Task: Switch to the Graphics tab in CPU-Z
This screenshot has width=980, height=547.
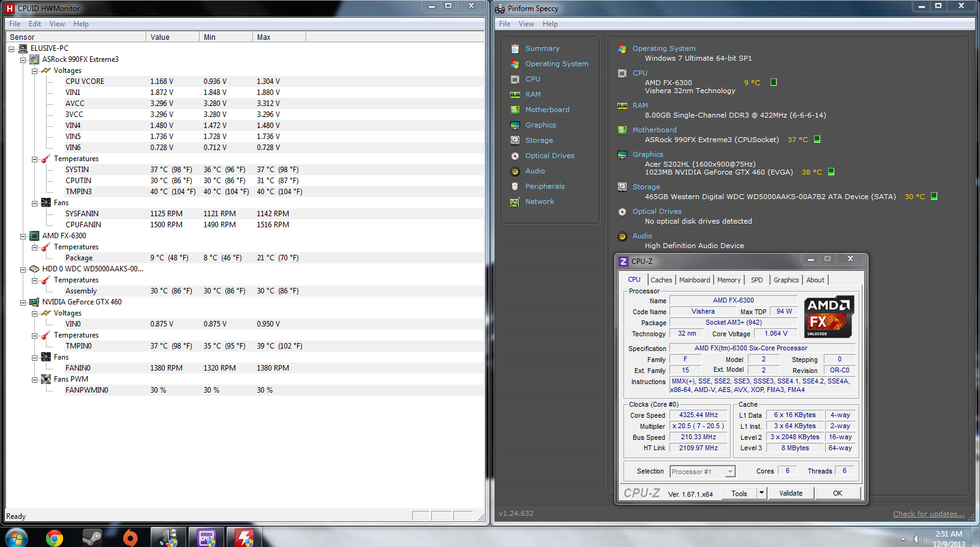Action: click(x=786, y=280)
